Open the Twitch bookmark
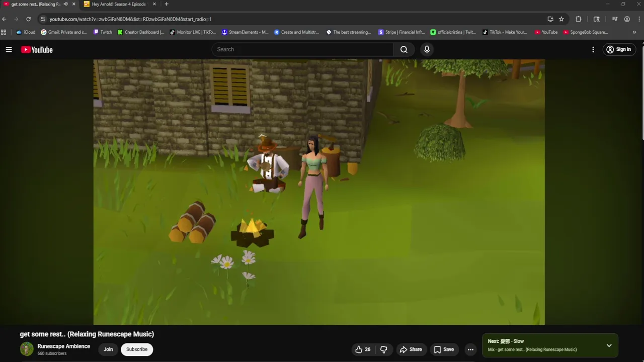This screenshot has width=644, height=362. click(x=103, y=32)
